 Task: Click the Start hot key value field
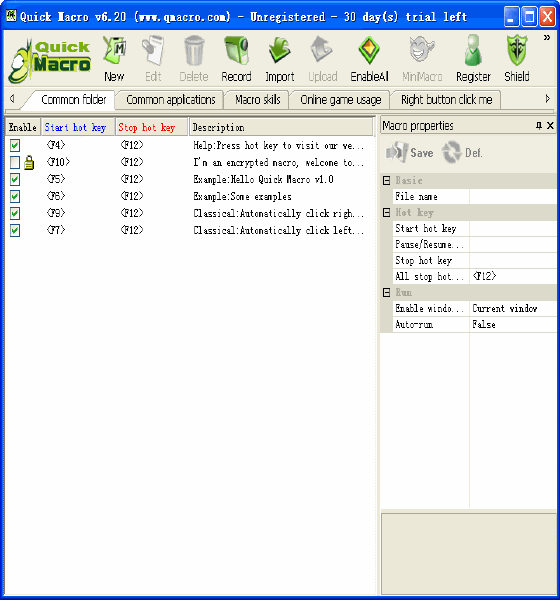click(513, 229)
